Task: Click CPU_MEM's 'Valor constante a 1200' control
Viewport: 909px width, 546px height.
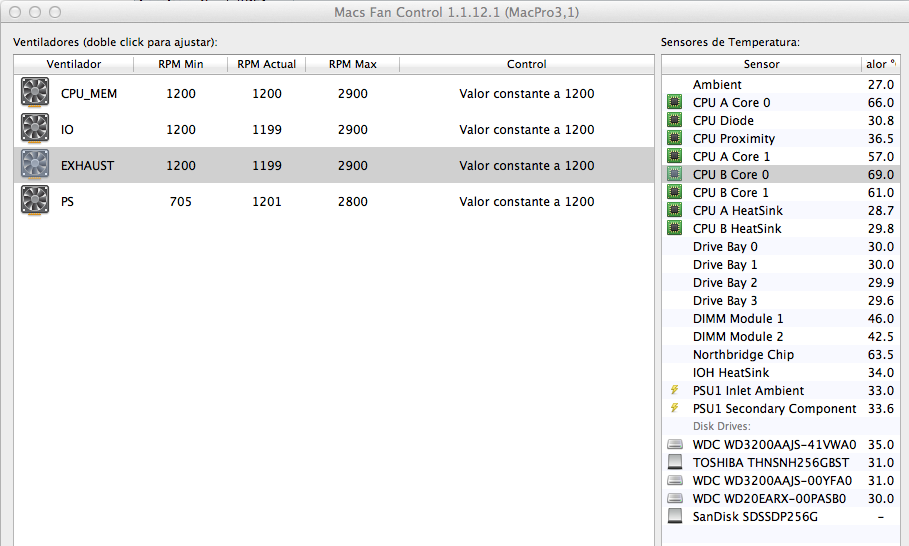Action: [526, 93]
